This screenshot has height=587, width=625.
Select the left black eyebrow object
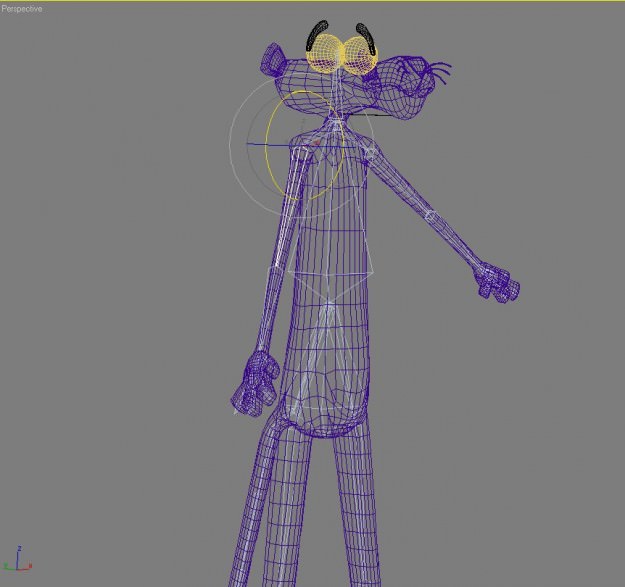[316, 35]
